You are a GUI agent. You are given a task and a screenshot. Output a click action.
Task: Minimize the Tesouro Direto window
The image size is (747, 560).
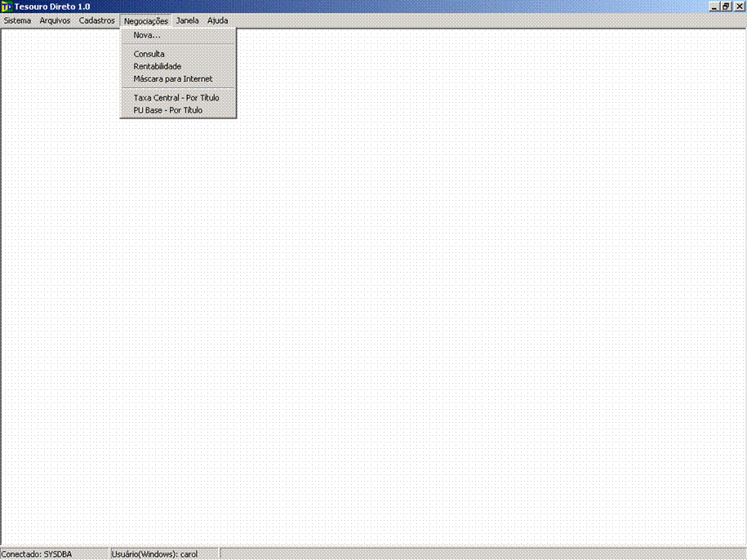[714, 6]
